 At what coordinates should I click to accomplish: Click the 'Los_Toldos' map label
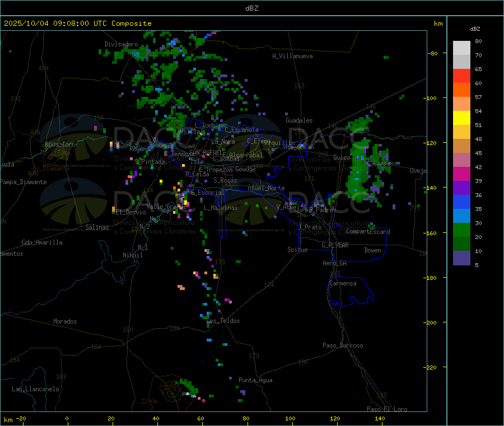coord(223,321)
